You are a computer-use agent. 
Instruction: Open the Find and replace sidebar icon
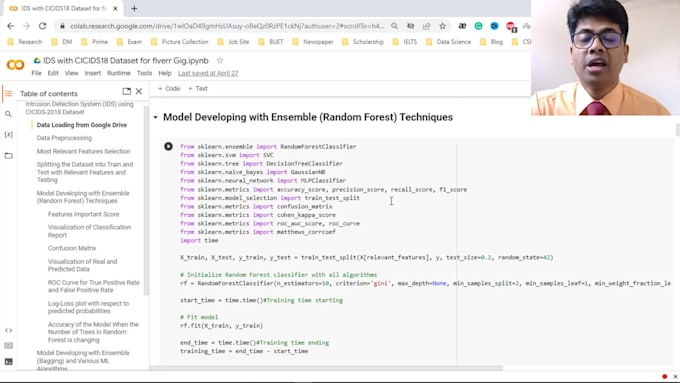(x=8, y=114)
